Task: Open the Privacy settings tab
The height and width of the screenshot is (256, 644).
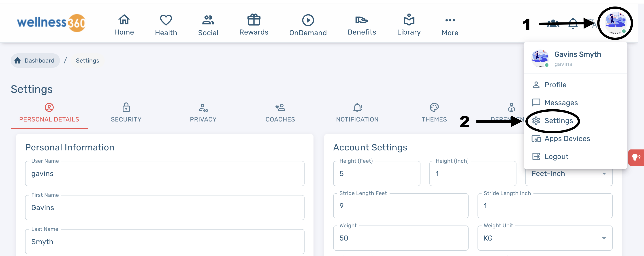Action: pyautogui.click(x=203, y=113)
